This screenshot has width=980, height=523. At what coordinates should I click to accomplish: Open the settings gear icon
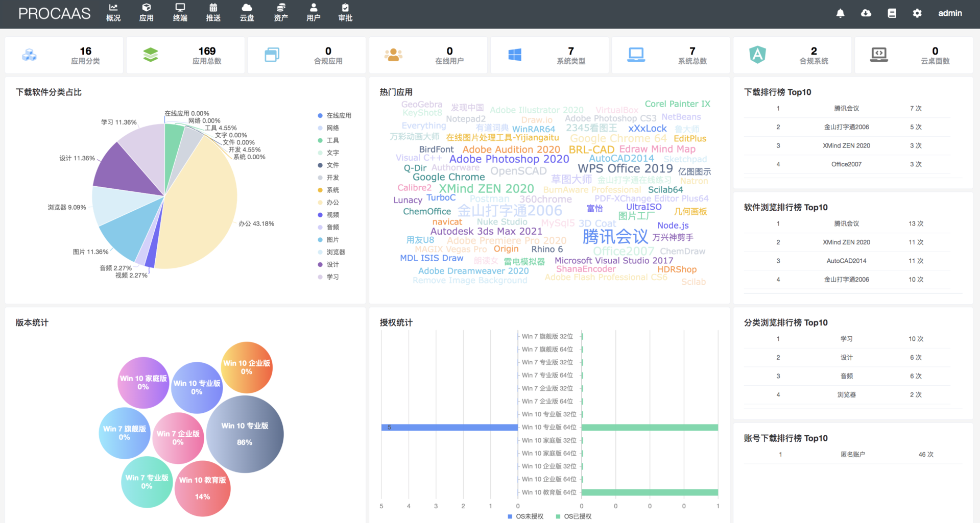pos(917,13)
